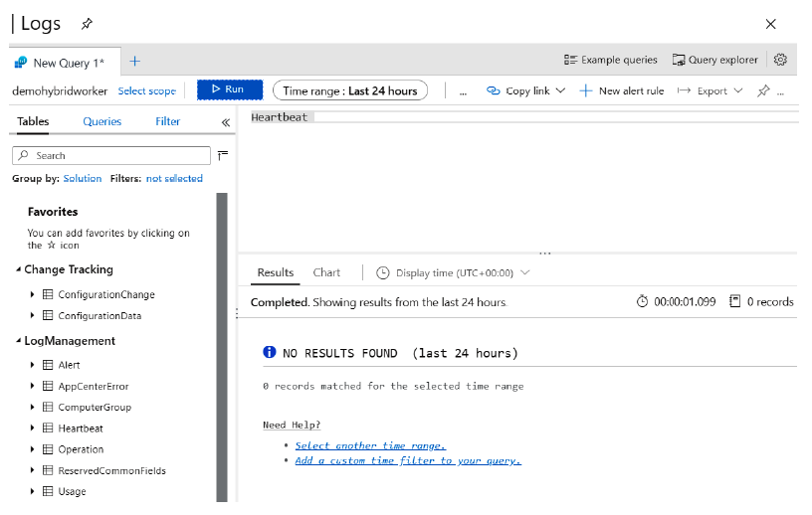Open Query explorer
The height and width of the screenshot is (515, 812).
tap(714, 60)
